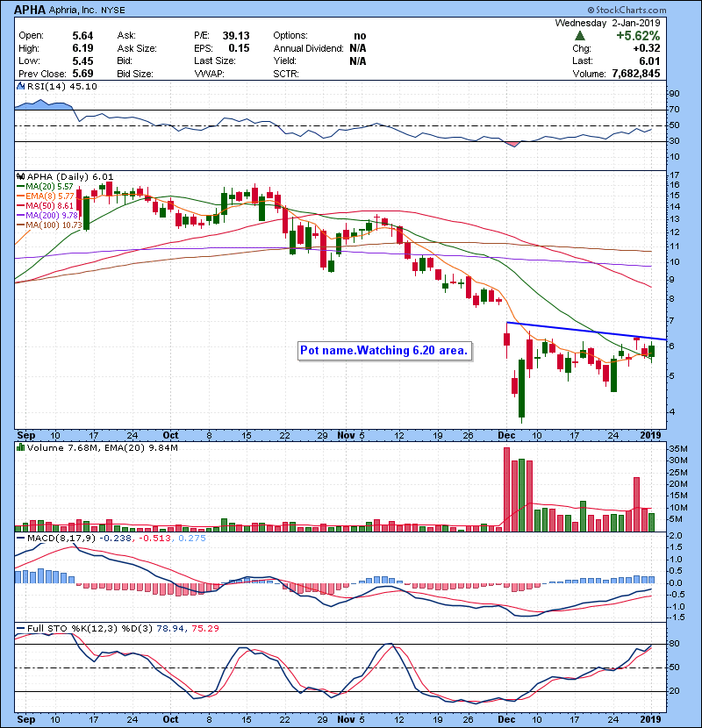Click the stochastic %D value 75.29
Screen dimensions: 702x728
click(204, 629)
